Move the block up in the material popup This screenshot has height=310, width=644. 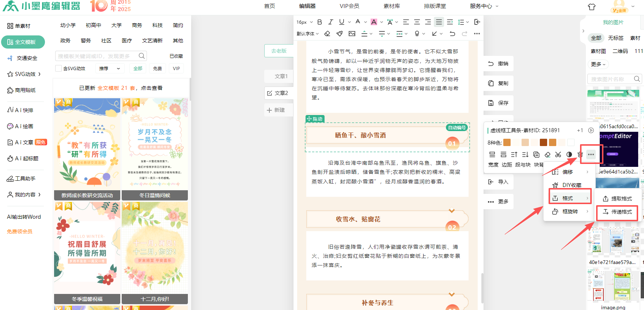(514, 154)
